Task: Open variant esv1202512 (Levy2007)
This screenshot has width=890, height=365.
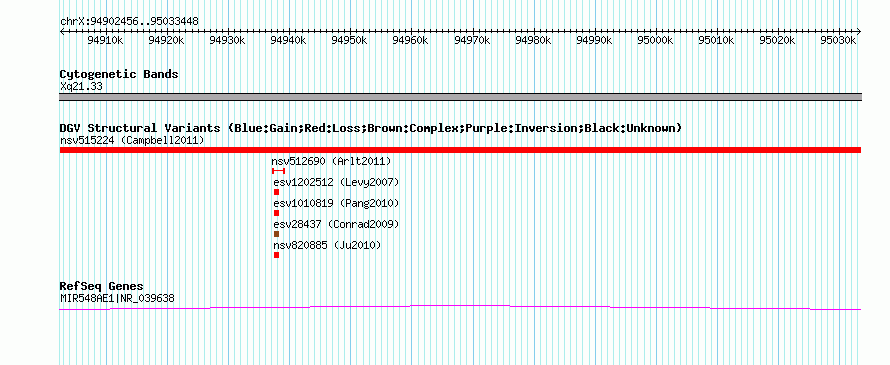Action: click(336, 182)
